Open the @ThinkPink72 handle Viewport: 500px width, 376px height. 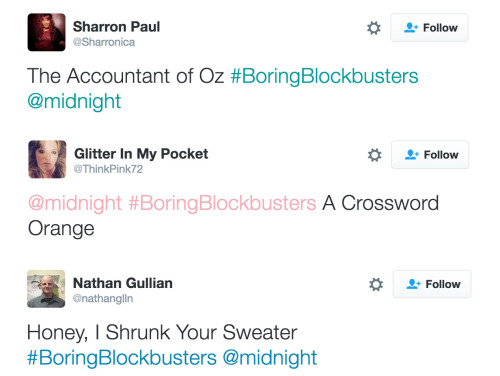(x=108, y=169)
